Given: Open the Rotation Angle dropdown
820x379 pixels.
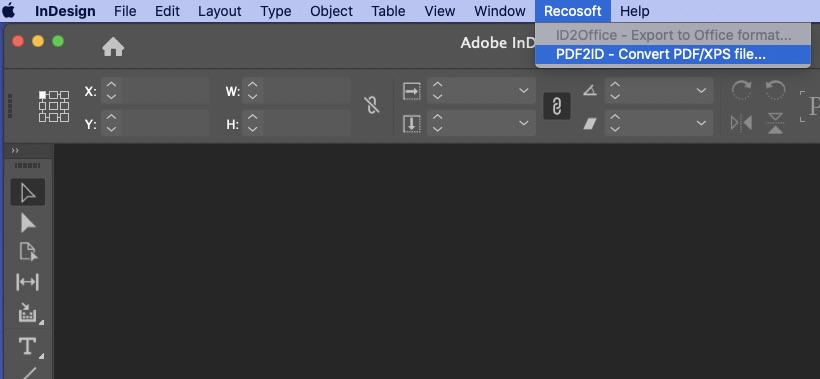Looking at the screenshot, I should coord(701,90).
